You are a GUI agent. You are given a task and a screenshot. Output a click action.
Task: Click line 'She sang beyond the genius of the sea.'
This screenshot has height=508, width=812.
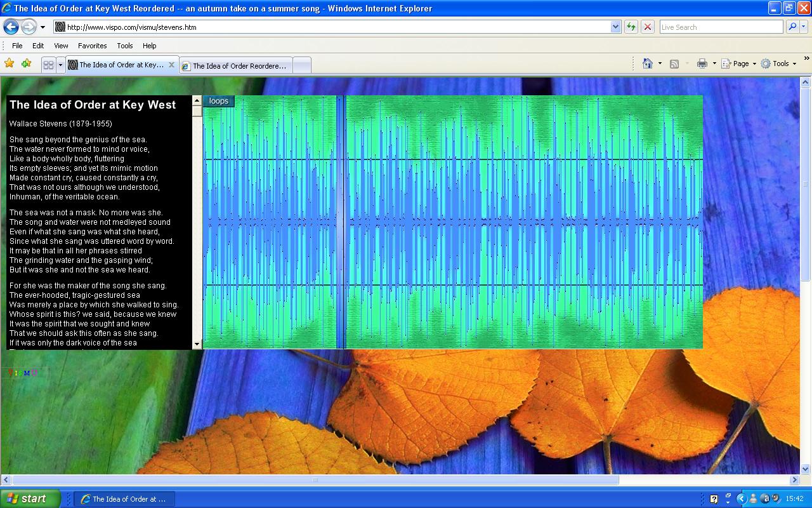(78, 140)
